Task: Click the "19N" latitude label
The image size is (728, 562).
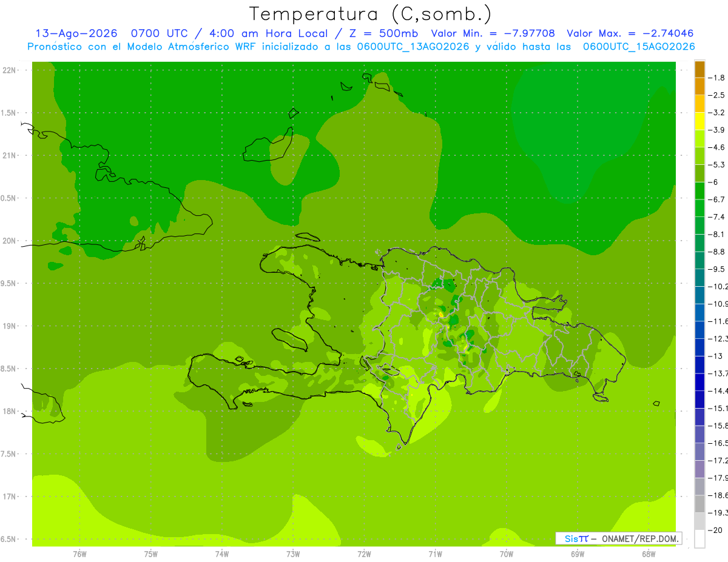Action: [x=8, y=326]
